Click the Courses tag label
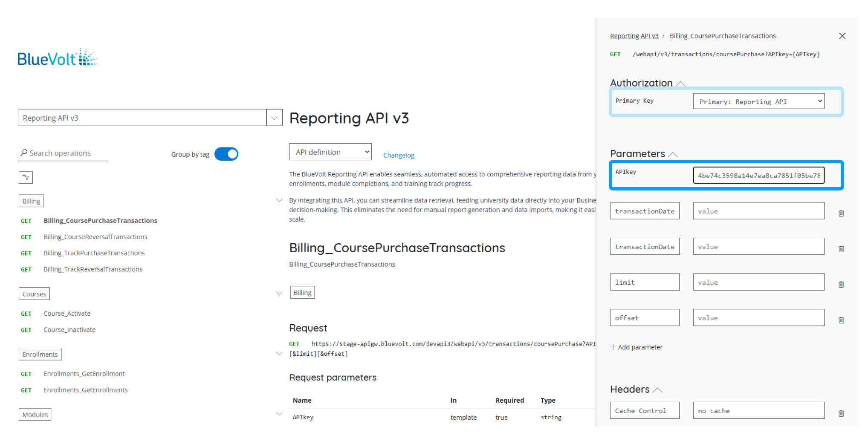Viewport: 868px width, 444px height. tap(34, 294)
